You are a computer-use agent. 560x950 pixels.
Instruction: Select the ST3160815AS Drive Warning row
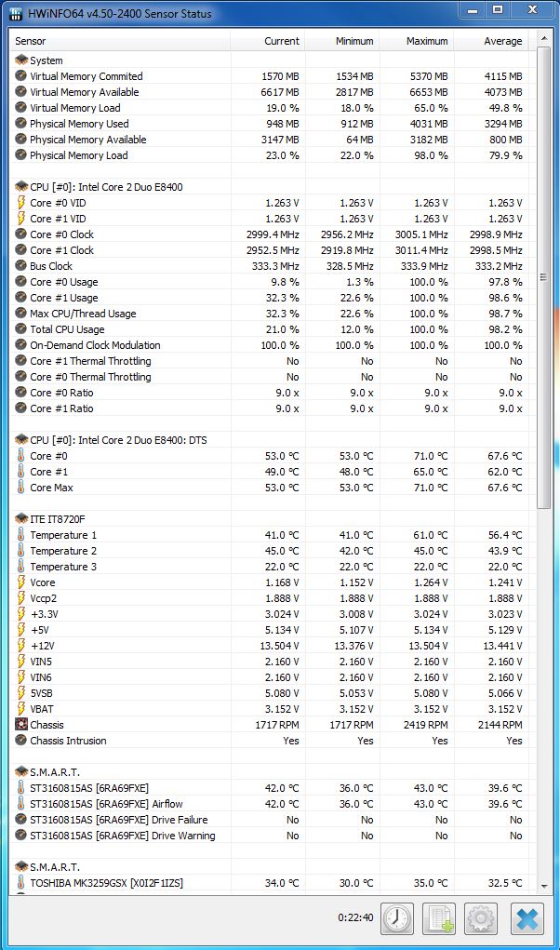pyautogui.click(x=270, y=836)
